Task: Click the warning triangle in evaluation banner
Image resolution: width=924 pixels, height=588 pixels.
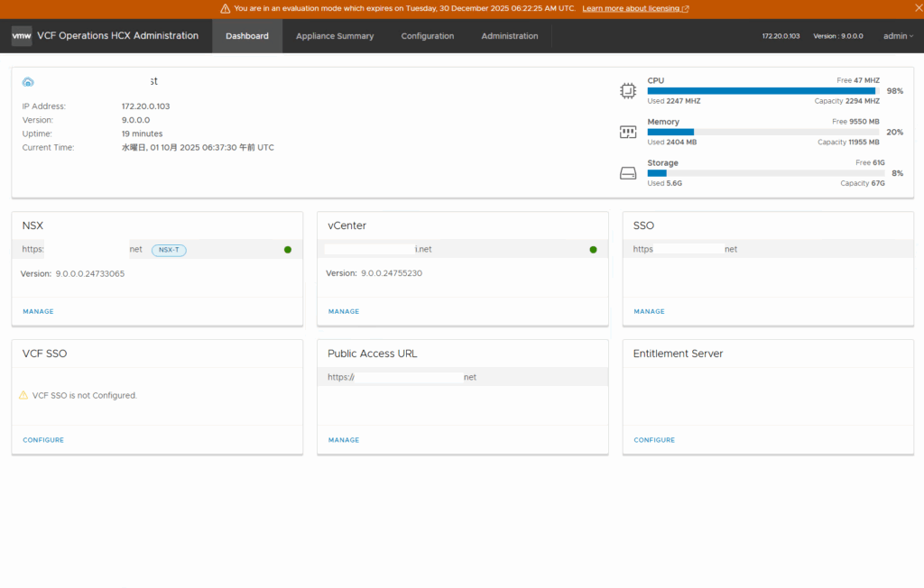Action: coord(226,8)
